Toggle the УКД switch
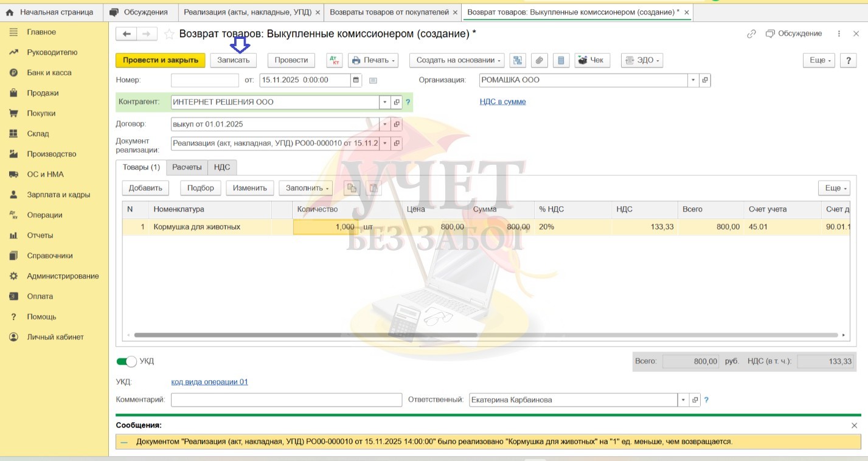 pos(127,361)
